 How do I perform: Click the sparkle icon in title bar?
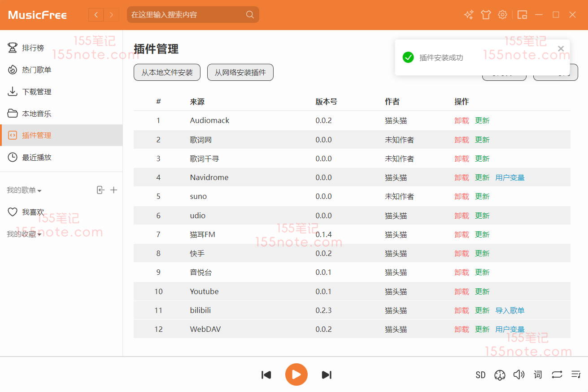point(469,15)
